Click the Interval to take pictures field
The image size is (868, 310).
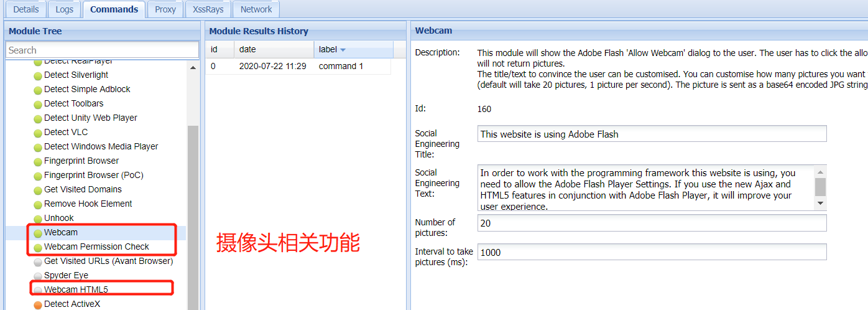tap(652, 252)
